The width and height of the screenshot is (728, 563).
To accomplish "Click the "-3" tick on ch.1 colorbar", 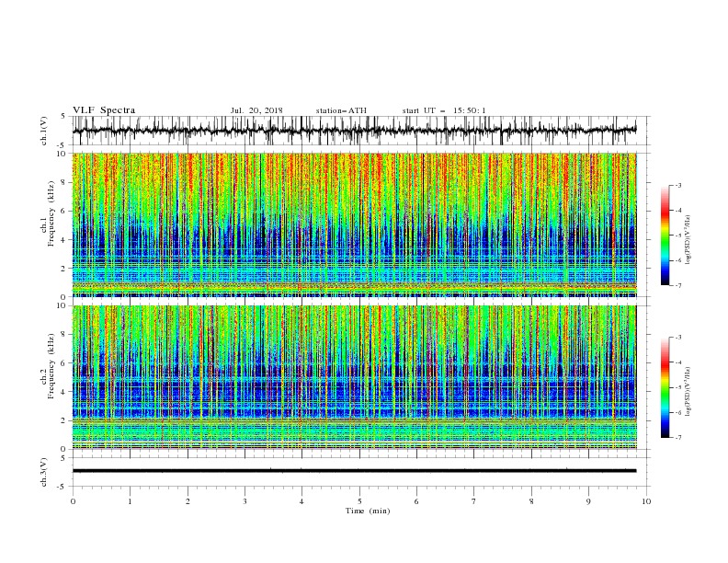I will click(x=677, y=185).
